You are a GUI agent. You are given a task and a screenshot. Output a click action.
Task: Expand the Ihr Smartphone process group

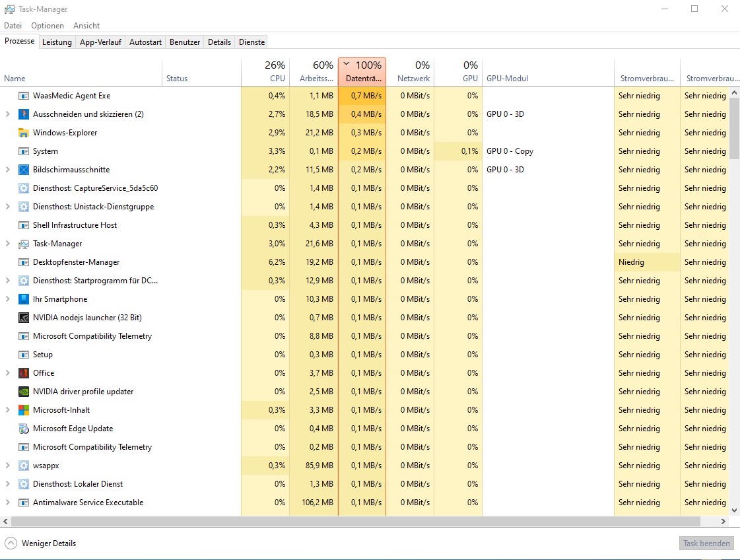(x=7, y=299)
